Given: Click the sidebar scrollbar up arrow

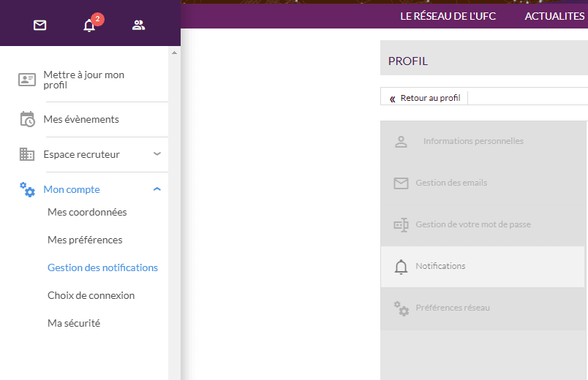Looking at the screenshot, I should point(174,53).
